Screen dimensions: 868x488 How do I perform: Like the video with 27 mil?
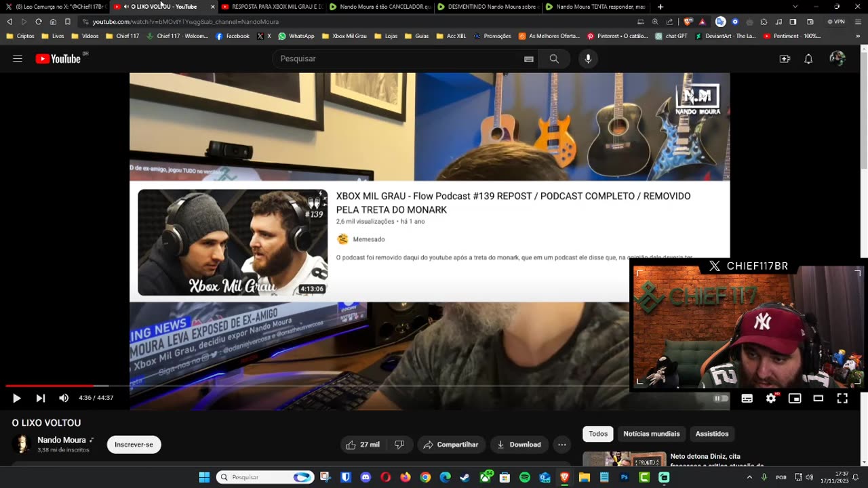click(x=363, y=445)
